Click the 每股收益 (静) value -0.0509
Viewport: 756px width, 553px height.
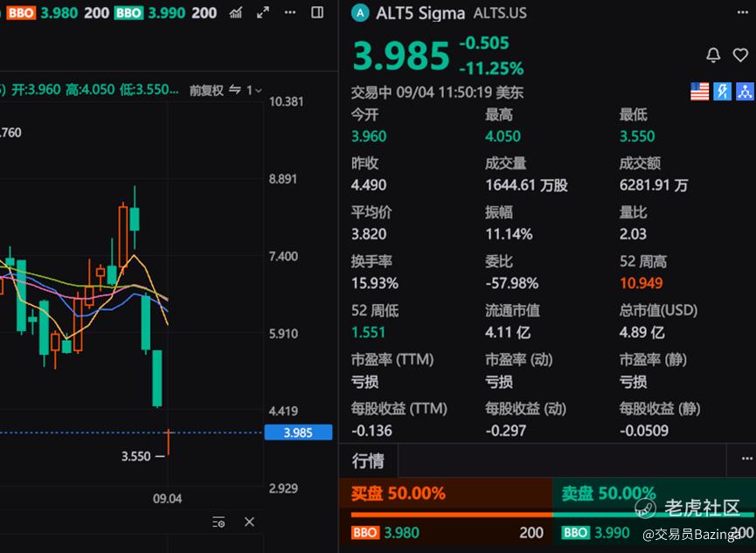643,431
